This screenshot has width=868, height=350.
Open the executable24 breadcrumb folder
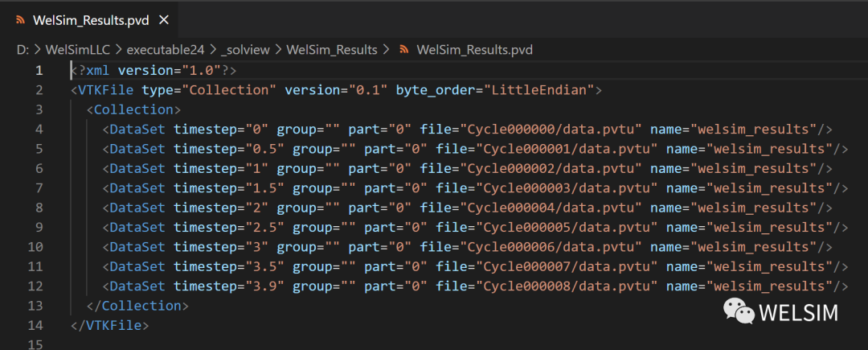166,50
